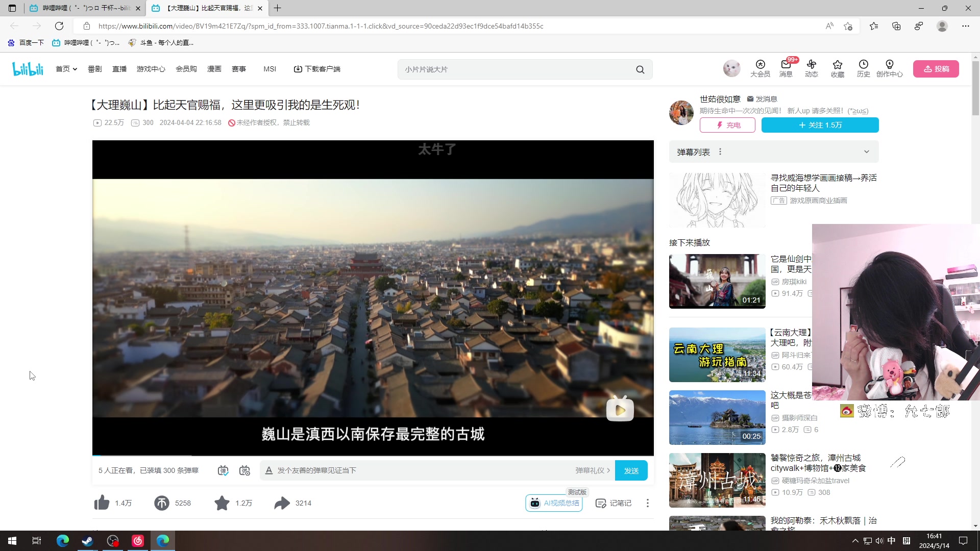Open danmaku list options dots
Screen dimensions: 980x551
point(720,152)
